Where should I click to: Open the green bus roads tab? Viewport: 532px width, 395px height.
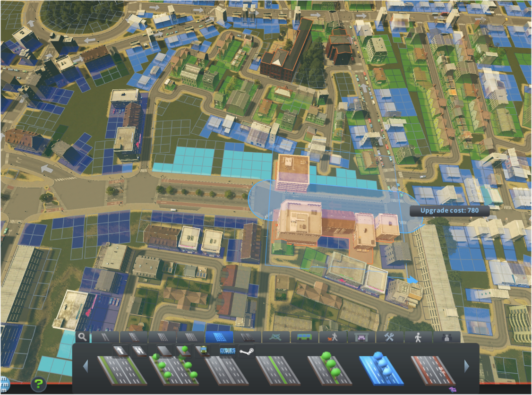click(305, 337)
